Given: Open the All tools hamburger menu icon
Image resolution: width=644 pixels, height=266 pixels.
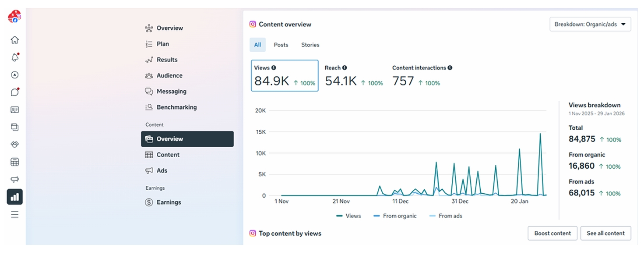Looking at the screenshot, I should 14,214.
